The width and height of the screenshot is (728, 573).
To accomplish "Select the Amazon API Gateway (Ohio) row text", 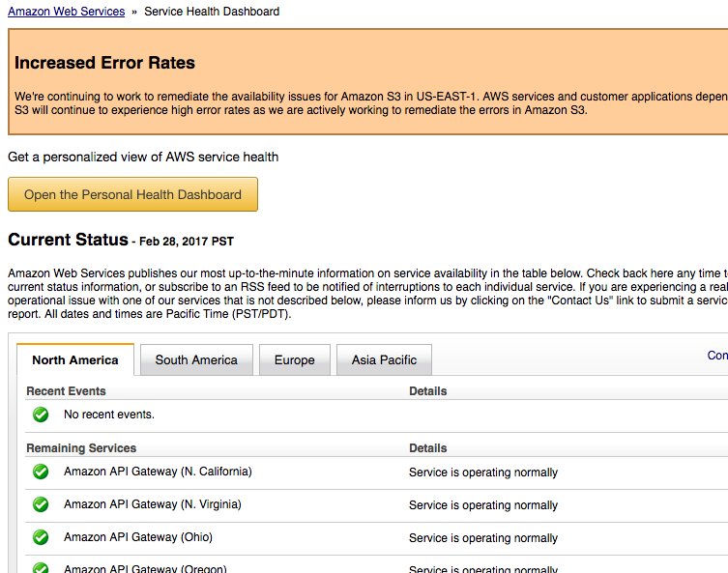I will [138, 537].
